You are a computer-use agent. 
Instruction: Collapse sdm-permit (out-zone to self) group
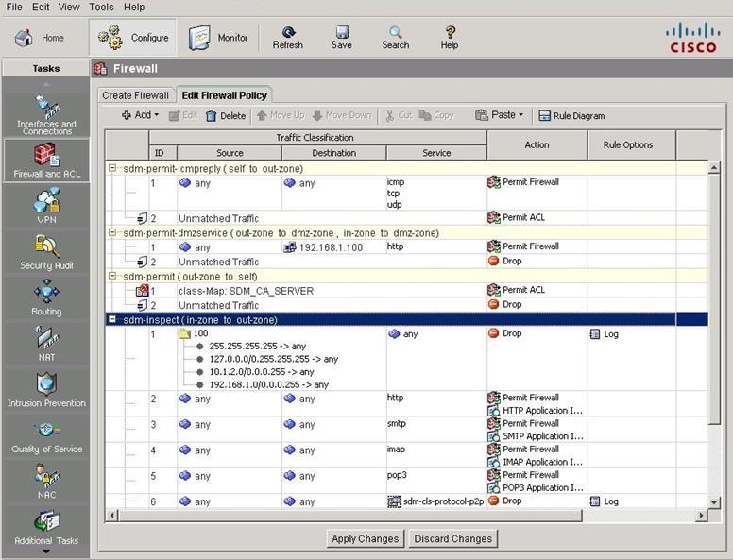[x=112, y=276]
